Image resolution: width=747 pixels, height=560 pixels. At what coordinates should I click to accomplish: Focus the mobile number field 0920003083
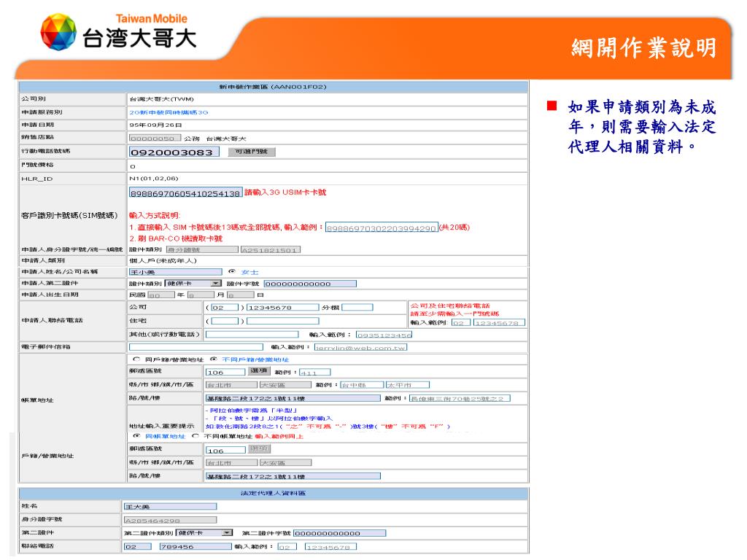click(x=174, y=152)
